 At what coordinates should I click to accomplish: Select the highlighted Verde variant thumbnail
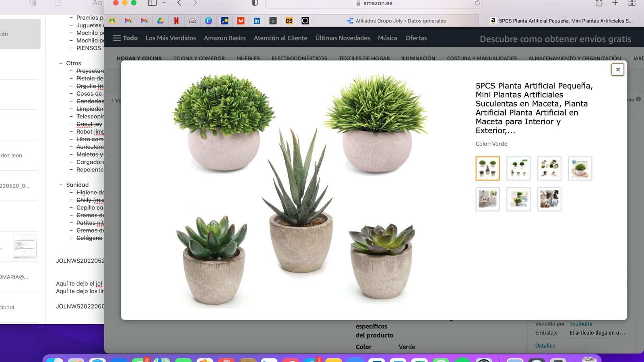point(487,168)
